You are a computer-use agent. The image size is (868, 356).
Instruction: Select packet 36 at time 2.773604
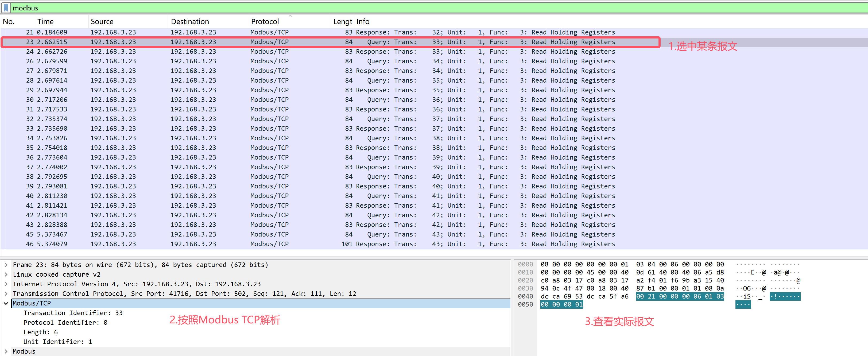434,157
